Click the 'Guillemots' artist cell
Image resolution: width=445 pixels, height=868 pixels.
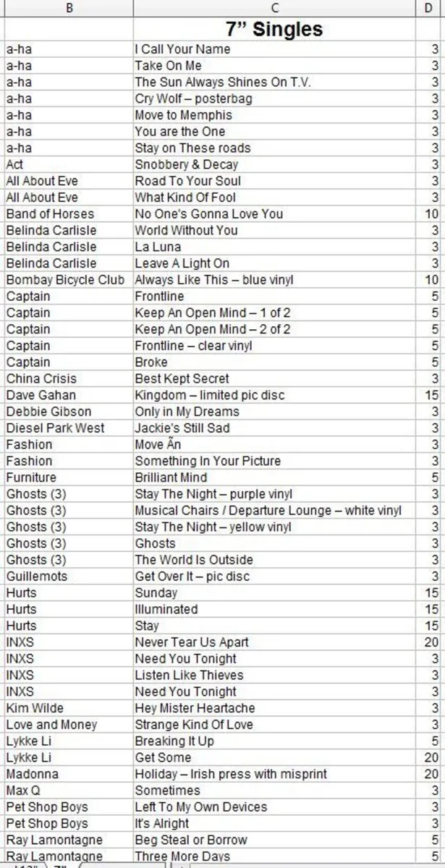[69, 576]
